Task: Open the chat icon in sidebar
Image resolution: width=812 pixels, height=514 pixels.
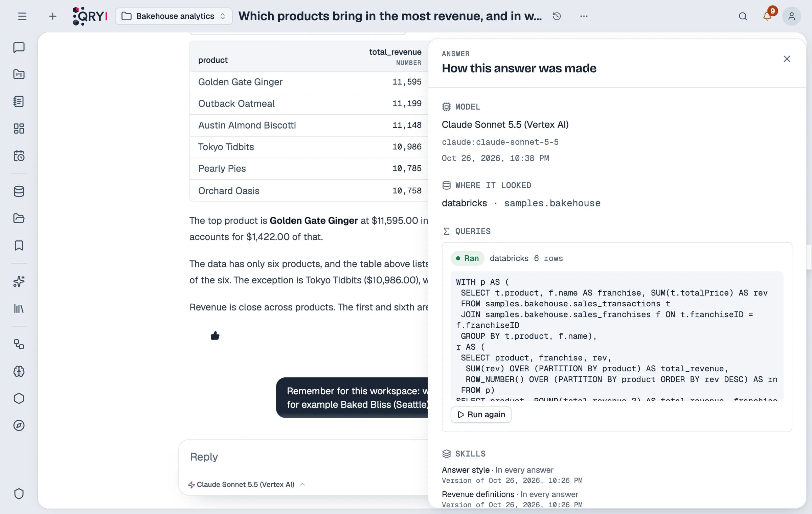Action: tap(19, 47)
